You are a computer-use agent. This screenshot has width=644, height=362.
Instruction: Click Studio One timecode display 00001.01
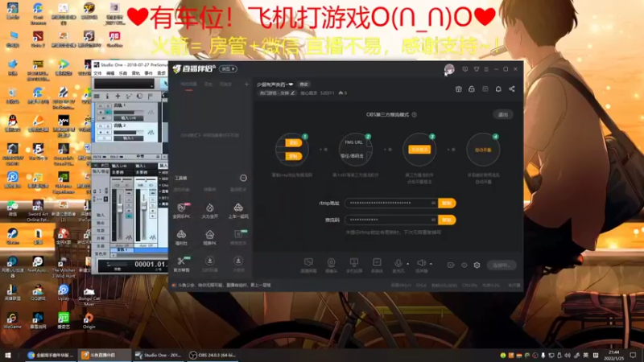[151, 265]
